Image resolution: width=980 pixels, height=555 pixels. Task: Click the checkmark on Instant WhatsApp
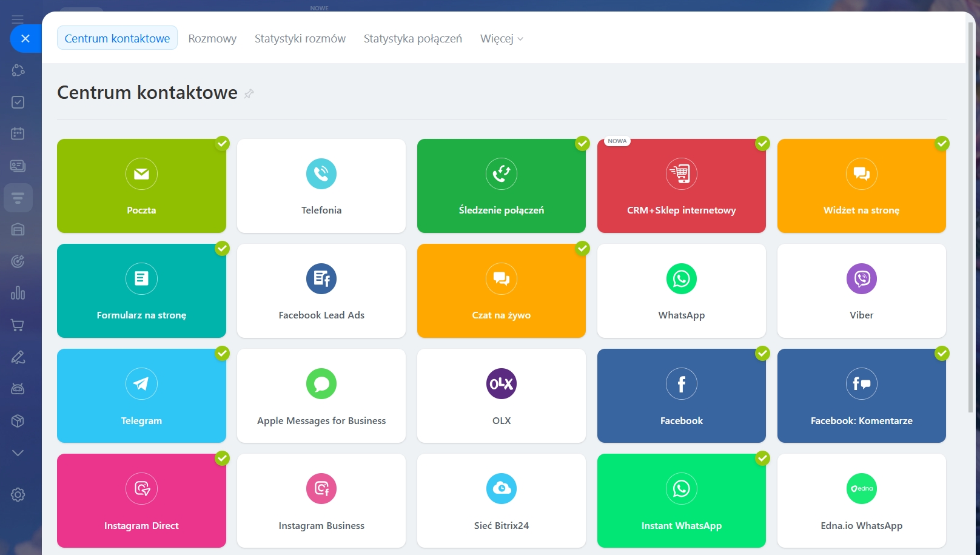pos(762,458)
